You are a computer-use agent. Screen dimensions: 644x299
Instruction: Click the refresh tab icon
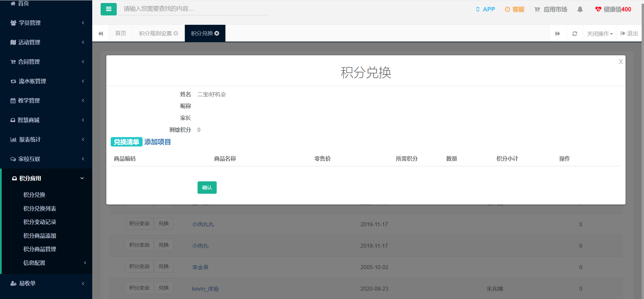tap(575, 34)
